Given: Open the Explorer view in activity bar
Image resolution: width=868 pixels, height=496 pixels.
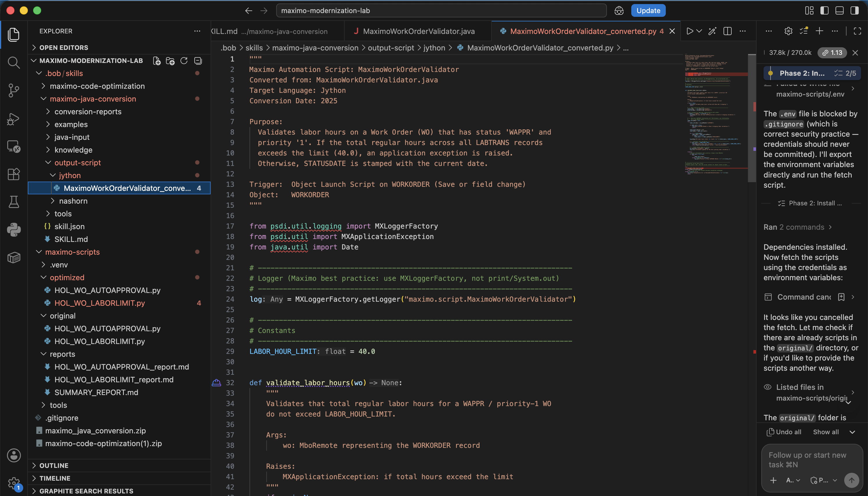Looking at the screenshot, I should (14, 35).
